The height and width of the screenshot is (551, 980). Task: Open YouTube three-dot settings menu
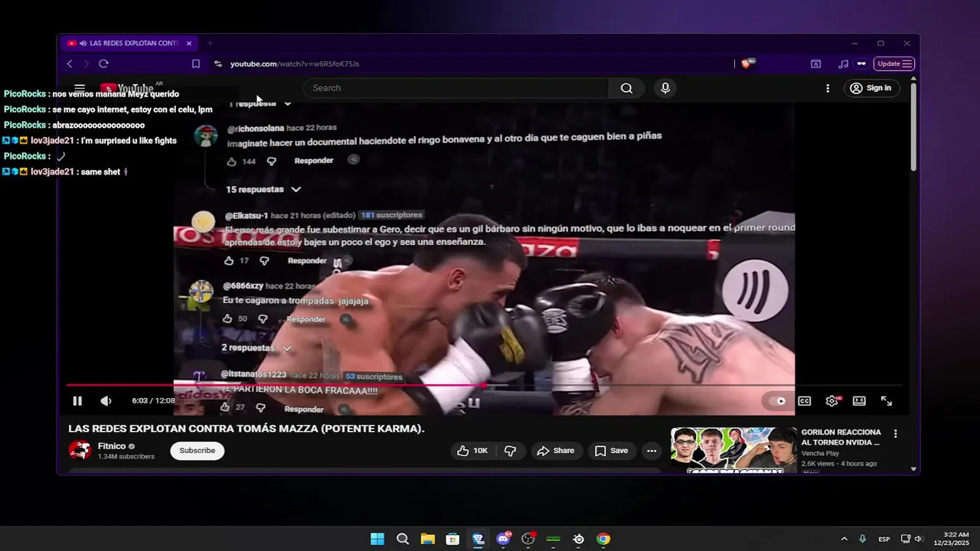pyautogui.click(x=828, y=88)
